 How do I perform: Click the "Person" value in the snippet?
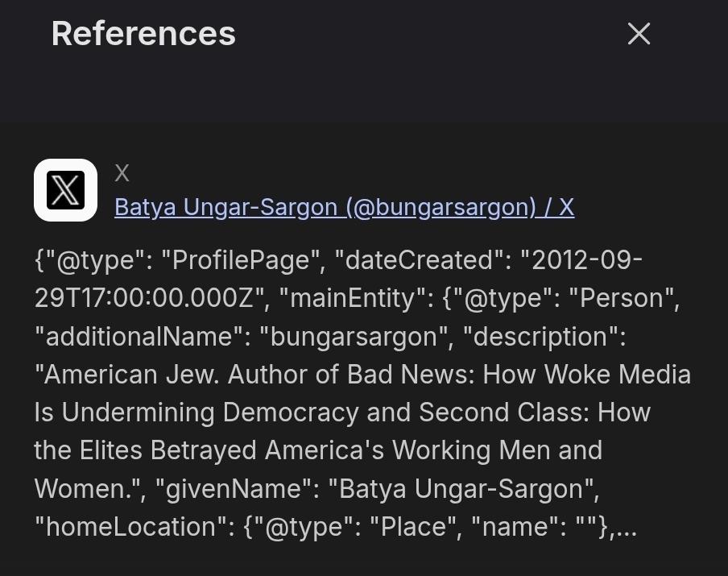pyautogui.click(x=620, y=298)
